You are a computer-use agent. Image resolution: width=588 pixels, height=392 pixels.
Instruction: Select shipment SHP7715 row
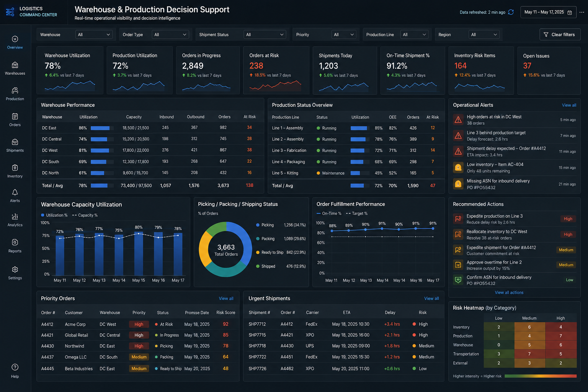pyautogui.click(x=343, y=335)
